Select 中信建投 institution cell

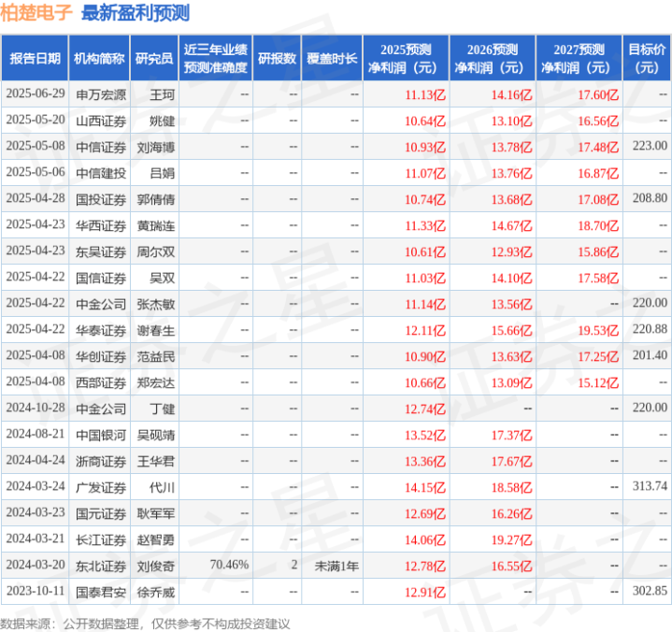pyautogui.click(x=101, y=173)
